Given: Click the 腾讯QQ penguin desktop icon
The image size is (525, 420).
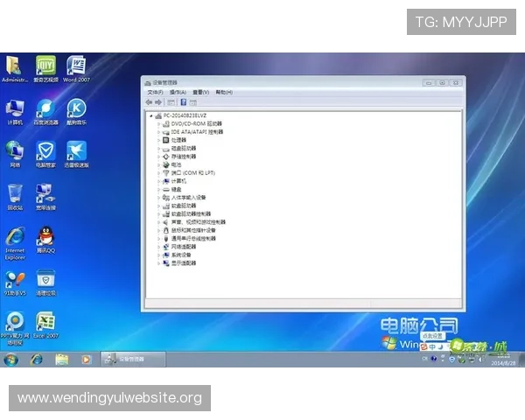Looking at the screenshot, I should (x=45, y=236).
